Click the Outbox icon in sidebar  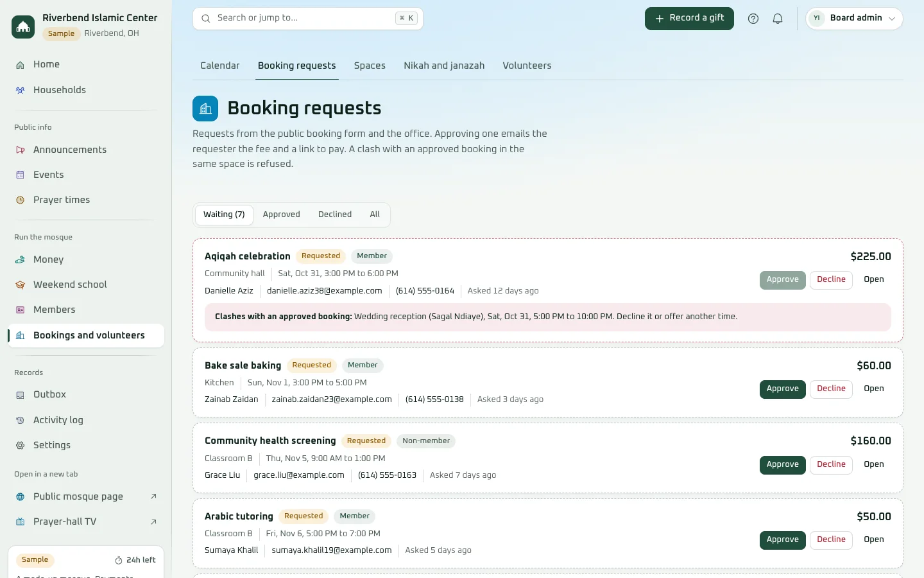[x=21, y=395]
